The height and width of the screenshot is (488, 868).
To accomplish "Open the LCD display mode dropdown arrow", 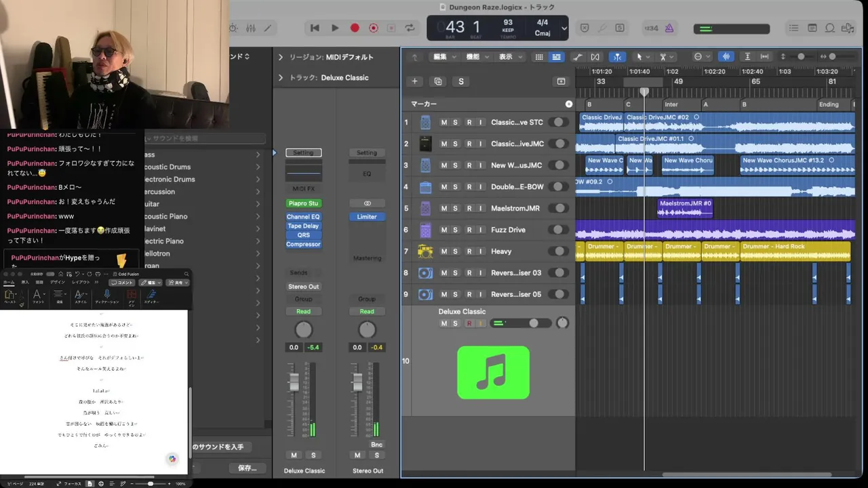I will (x=564, y=28).
